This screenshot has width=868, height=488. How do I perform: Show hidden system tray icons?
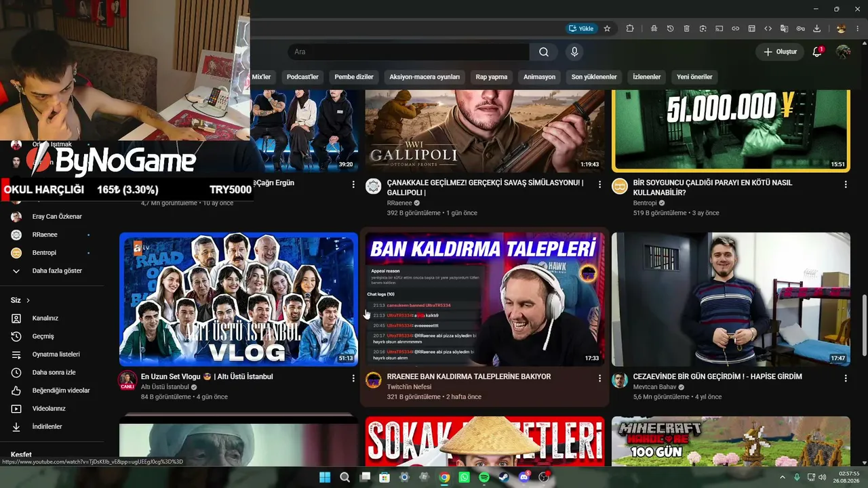coord(783,477)
